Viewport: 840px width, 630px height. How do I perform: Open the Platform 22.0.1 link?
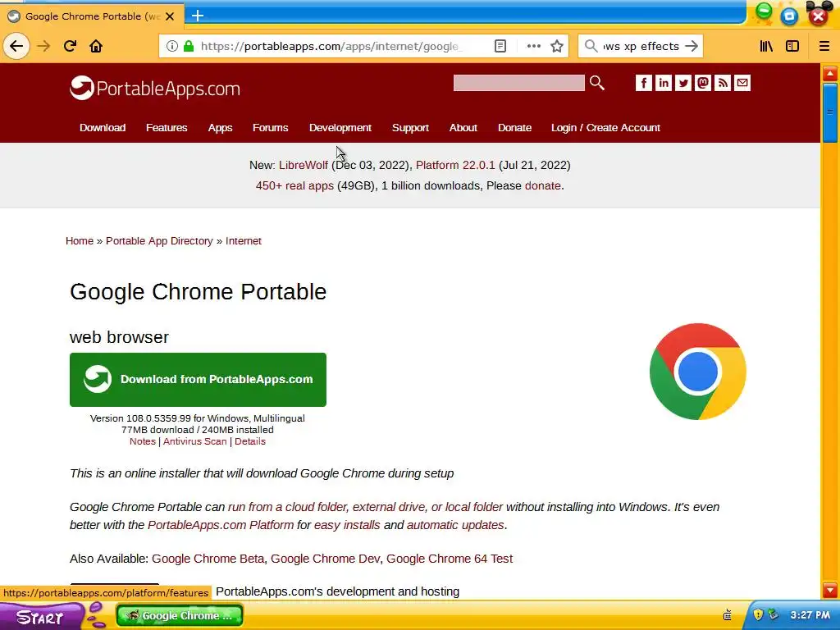click(x=455, y=165)
